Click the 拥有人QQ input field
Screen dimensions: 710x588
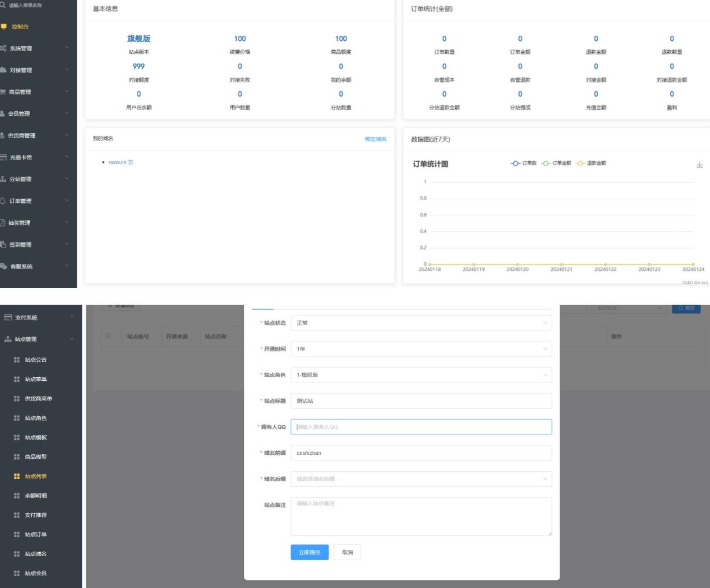[421, 427]
